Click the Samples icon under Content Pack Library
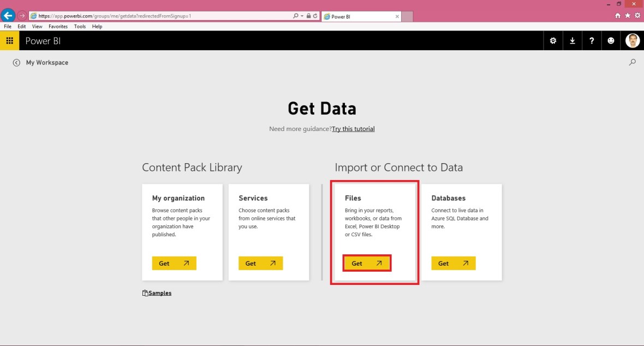Screen dimensions: 644x346 [144, 293]
